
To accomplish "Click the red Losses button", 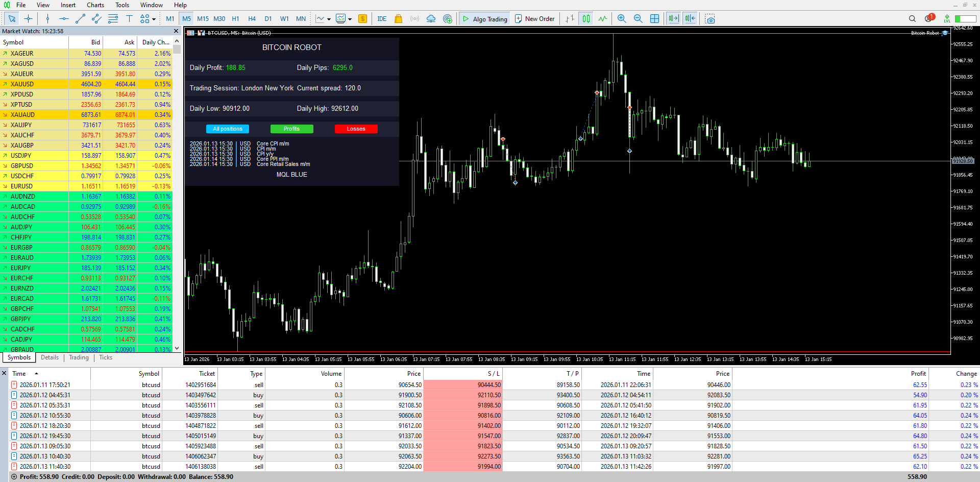I will point(356,129).
